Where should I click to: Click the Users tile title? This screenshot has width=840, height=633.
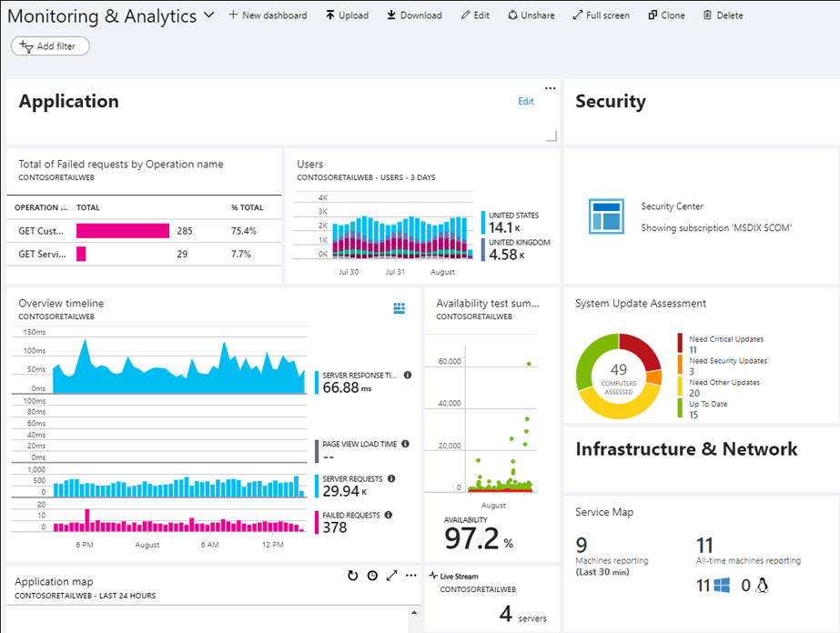(x=310, y=164)
